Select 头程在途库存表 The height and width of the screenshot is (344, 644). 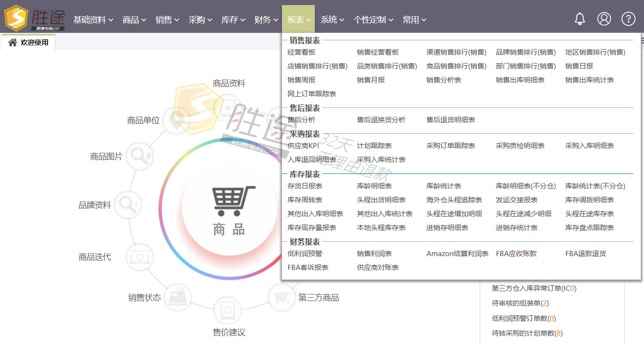coord(589,214)
